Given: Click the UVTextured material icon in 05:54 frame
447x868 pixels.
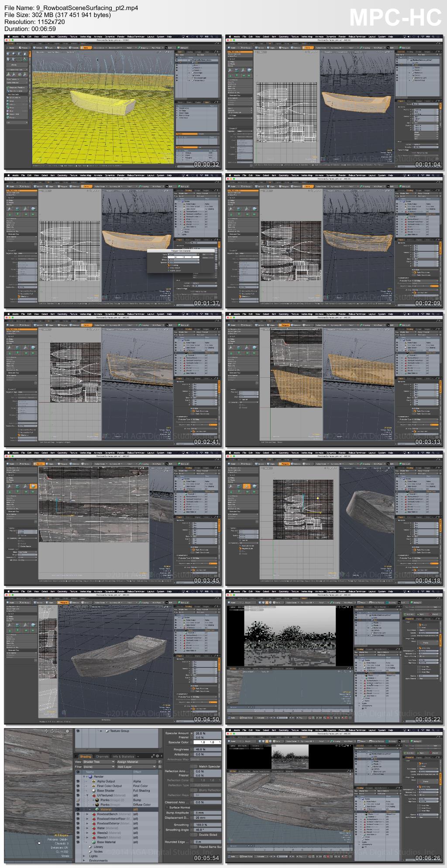Looking at the screenshot, I should pyautogui.click(x=94, y=795).
